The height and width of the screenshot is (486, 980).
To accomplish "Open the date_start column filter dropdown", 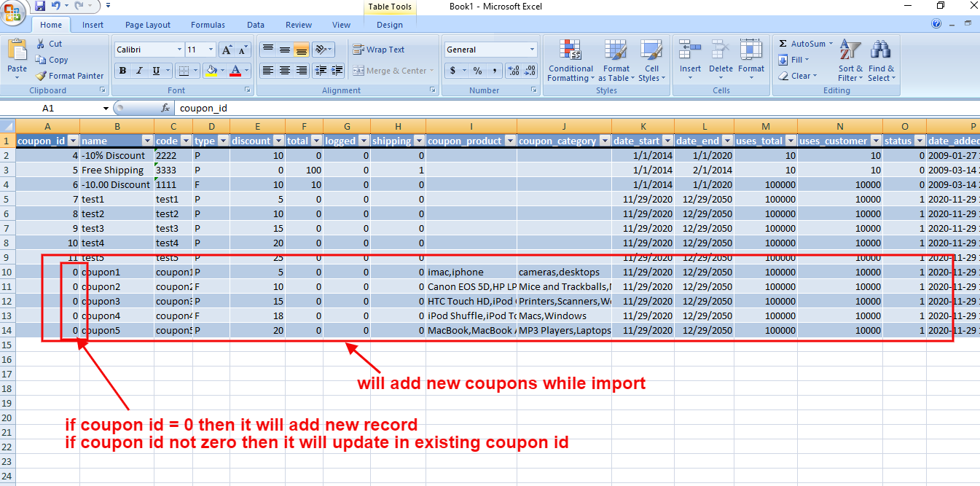I will (x=667, y=141).
